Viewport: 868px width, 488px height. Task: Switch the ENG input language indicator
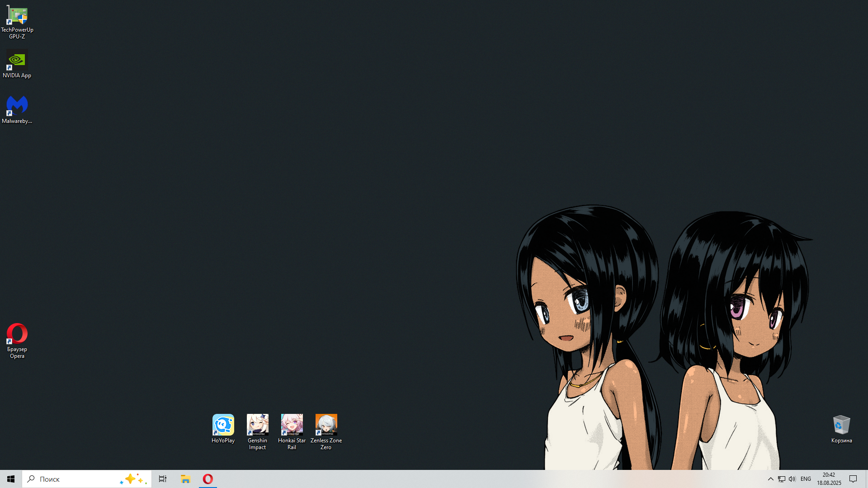(x=806, y=479)
